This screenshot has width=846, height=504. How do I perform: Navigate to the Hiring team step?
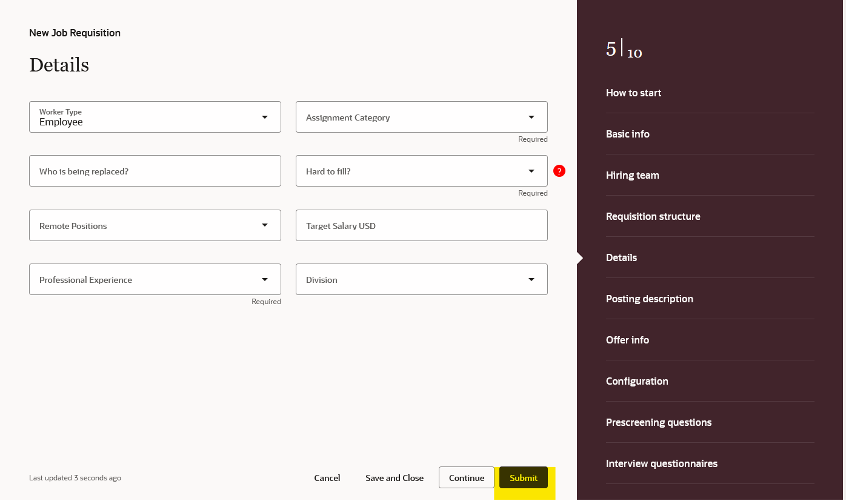pyautogui.click(x=632, y=175)
